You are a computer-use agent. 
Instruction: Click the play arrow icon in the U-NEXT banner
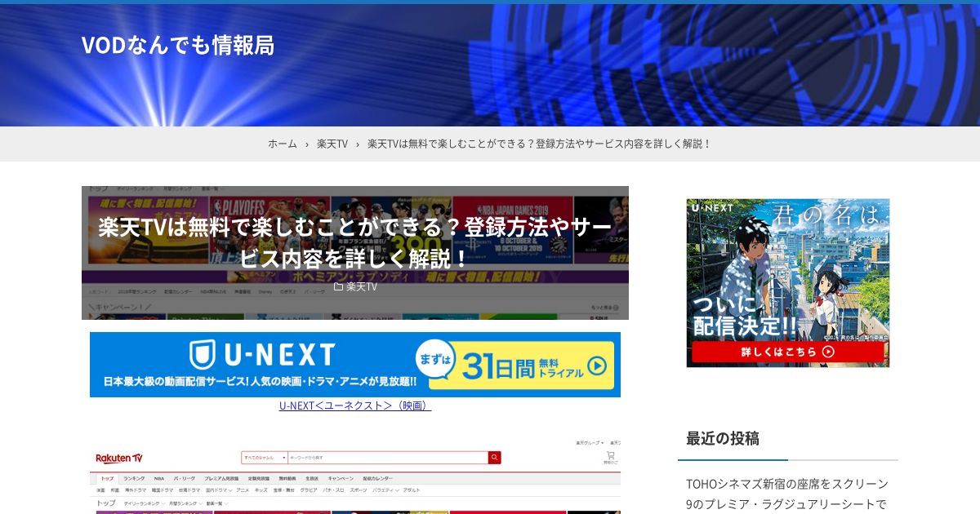click(x=599, y=366)
